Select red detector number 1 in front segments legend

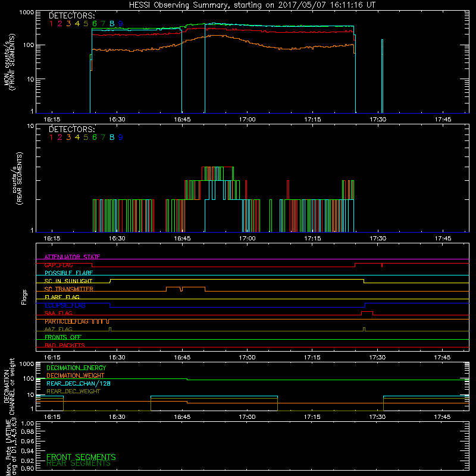[51, 24]
